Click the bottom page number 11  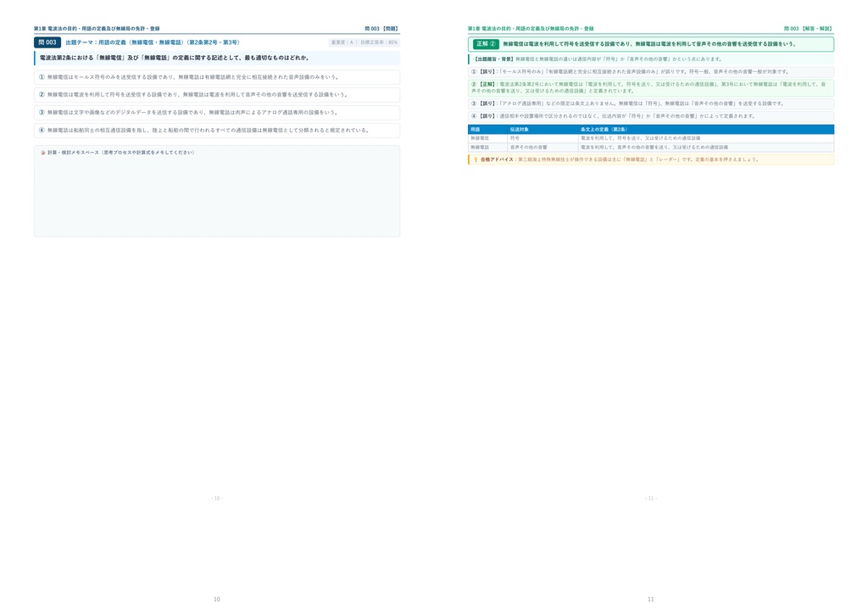click(651, 600)
